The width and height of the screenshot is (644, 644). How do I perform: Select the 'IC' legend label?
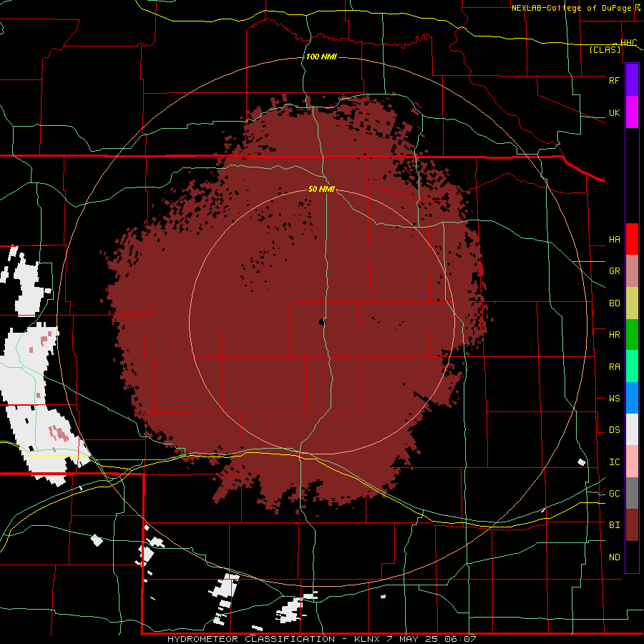[614, 462]
